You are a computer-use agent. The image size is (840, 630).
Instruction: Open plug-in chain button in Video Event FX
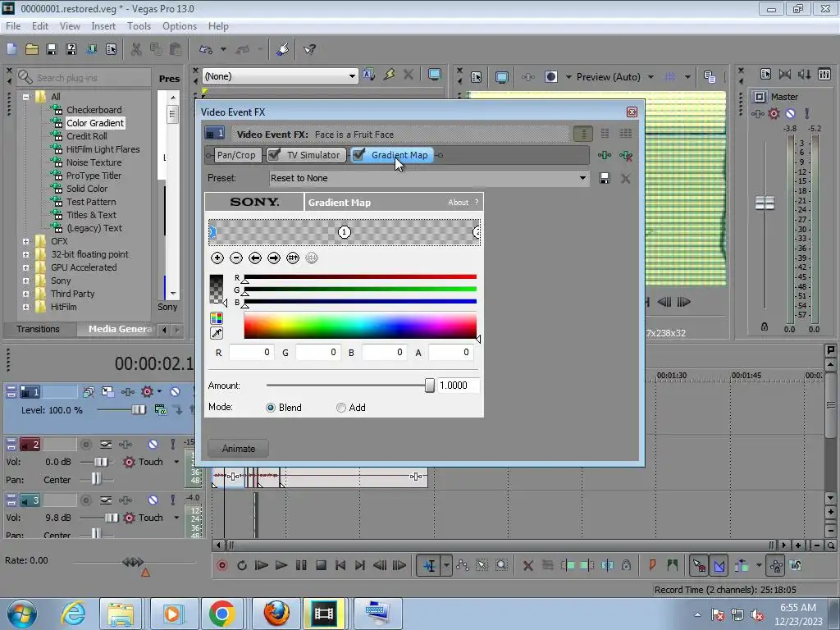click(605, 155)
